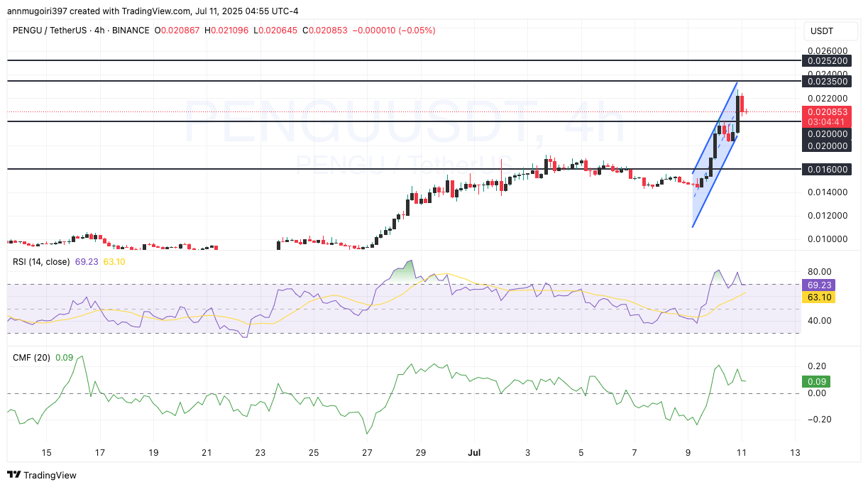Click the 15 date label on the time axis
This screenshot has height=487, width=868.
46,452
